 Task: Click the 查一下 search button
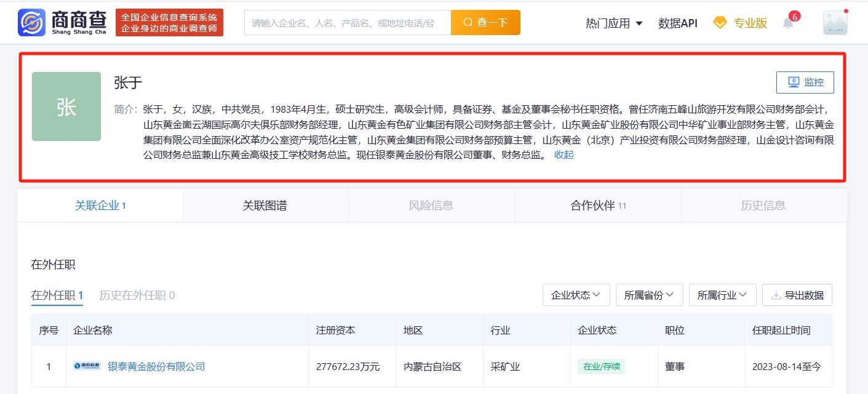485,23
